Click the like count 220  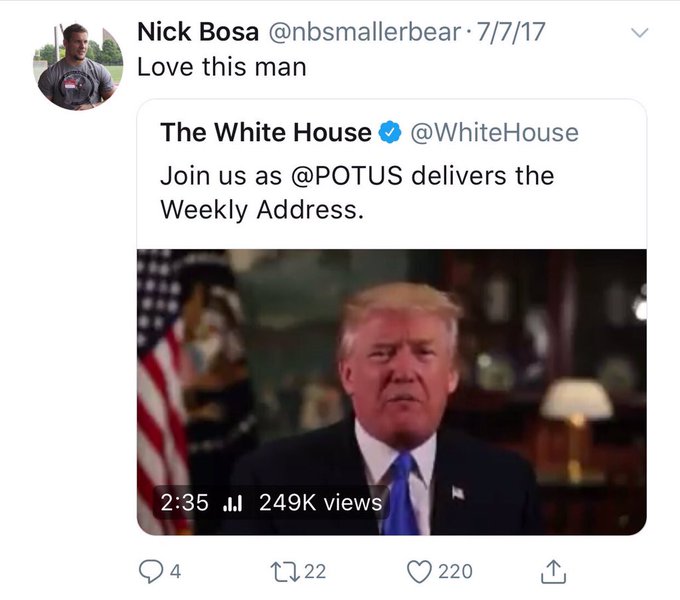[455, 571]
